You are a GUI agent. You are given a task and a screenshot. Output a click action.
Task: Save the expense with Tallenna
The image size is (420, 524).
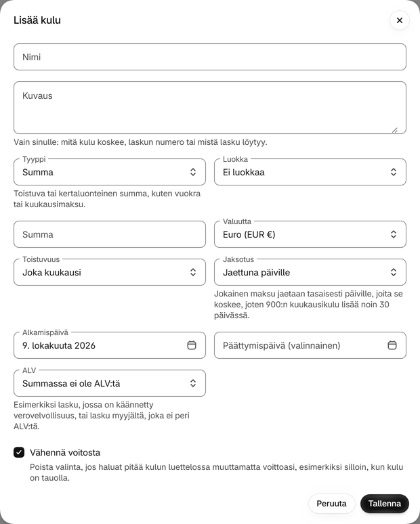tap(385, 504)
